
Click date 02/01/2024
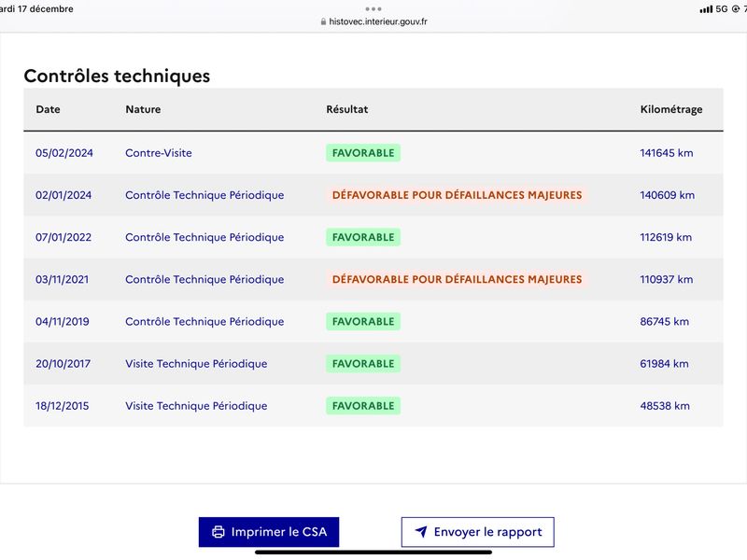click(x=63, y=195)
